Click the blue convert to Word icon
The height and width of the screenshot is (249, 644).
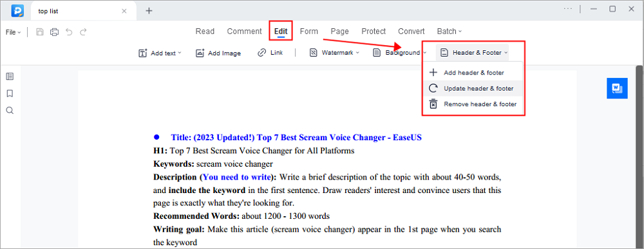tap(617, 88)
